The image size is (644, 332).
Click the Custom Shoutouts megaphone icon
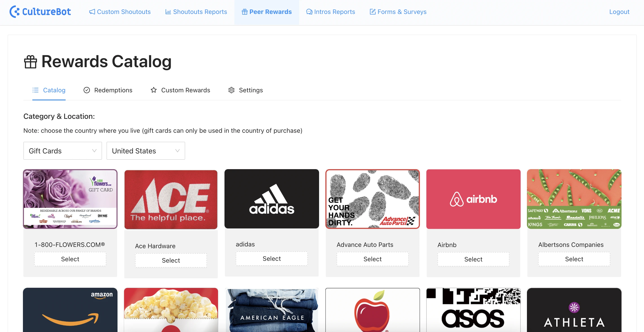click(91, 11)
